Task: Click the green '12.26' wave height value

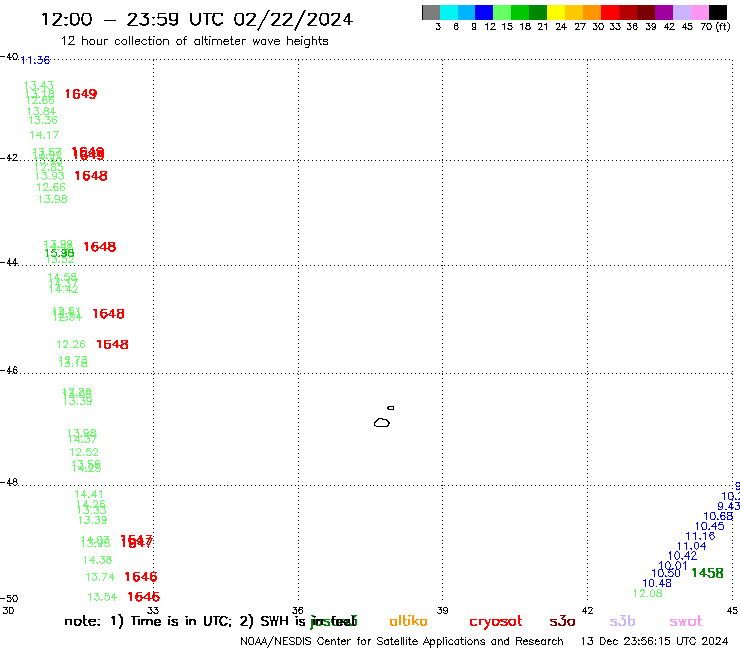Action: point(71,344)
